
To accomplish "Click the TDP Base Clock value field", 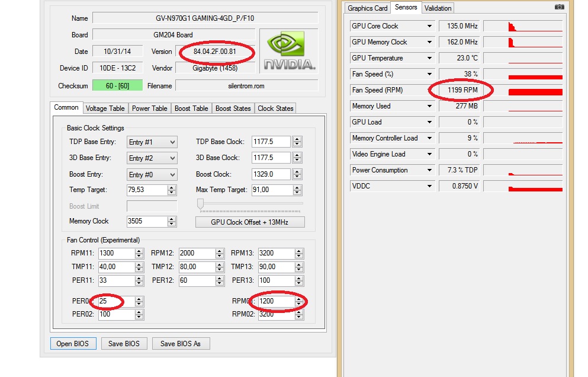I will point(272,142).
